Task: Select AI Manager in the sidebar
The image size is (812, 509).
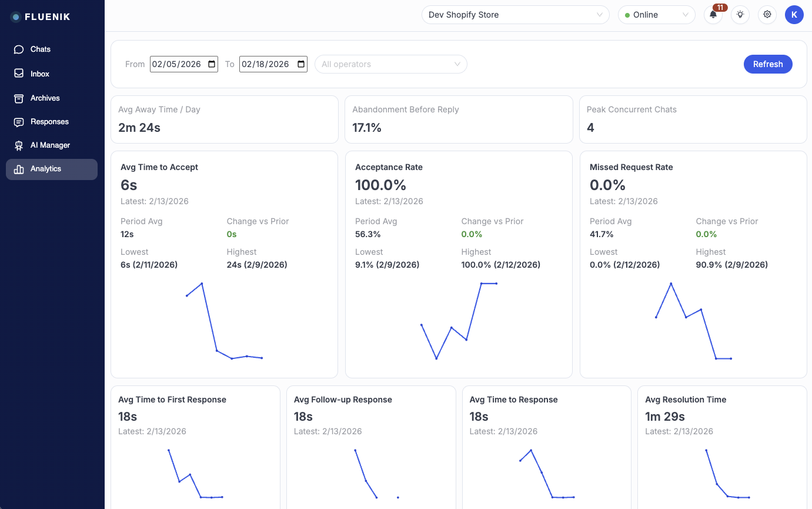Action: tap(51, 145)
